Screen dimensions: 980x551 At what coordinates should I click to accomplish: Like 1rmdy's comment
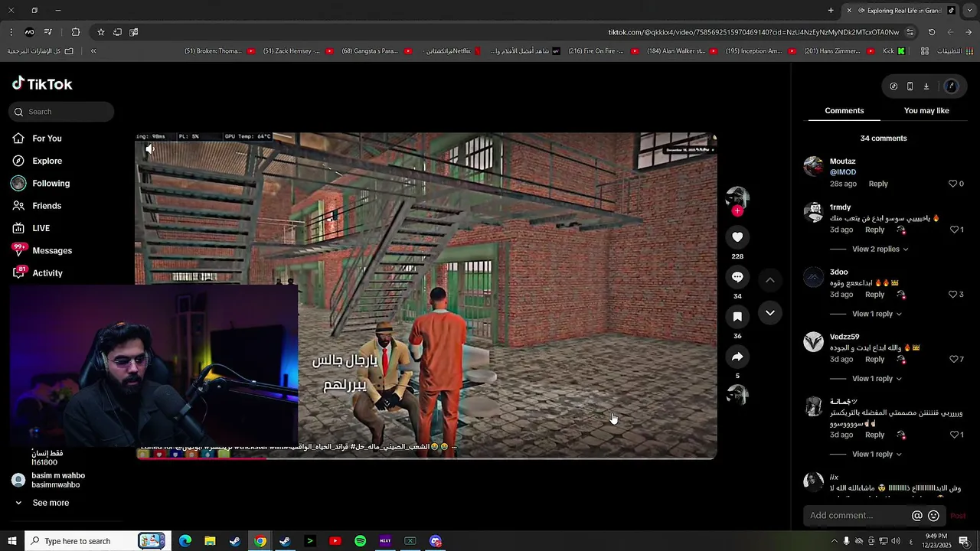click(952, 230)
